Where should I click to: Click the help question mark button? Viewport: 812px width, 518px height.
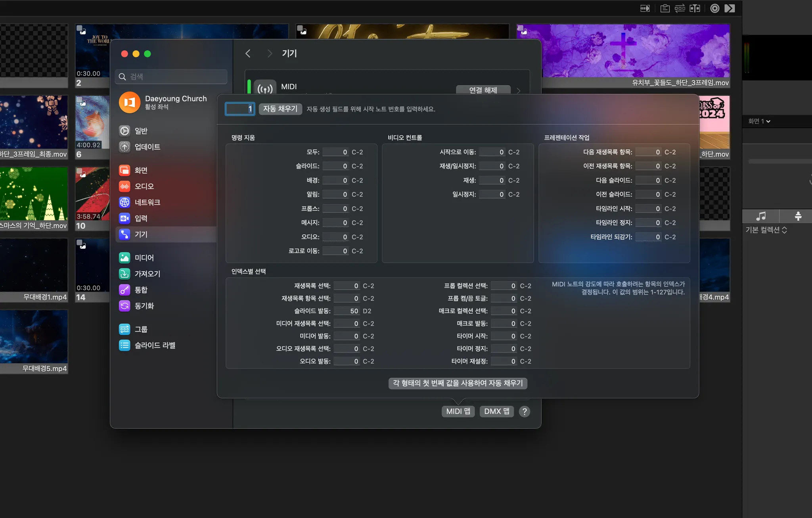click(524, 412)
